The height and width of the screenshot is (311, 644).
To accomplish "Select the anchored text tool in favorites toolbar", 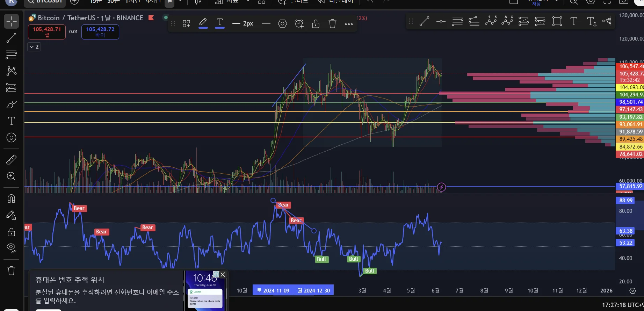I will [591, 22].
